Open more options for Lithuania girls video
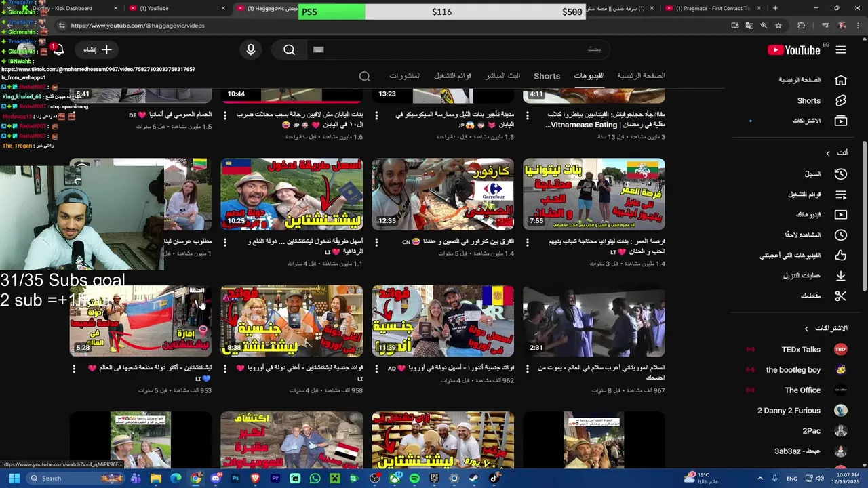Viewport: 868px width, 488px height. point(528,242)
